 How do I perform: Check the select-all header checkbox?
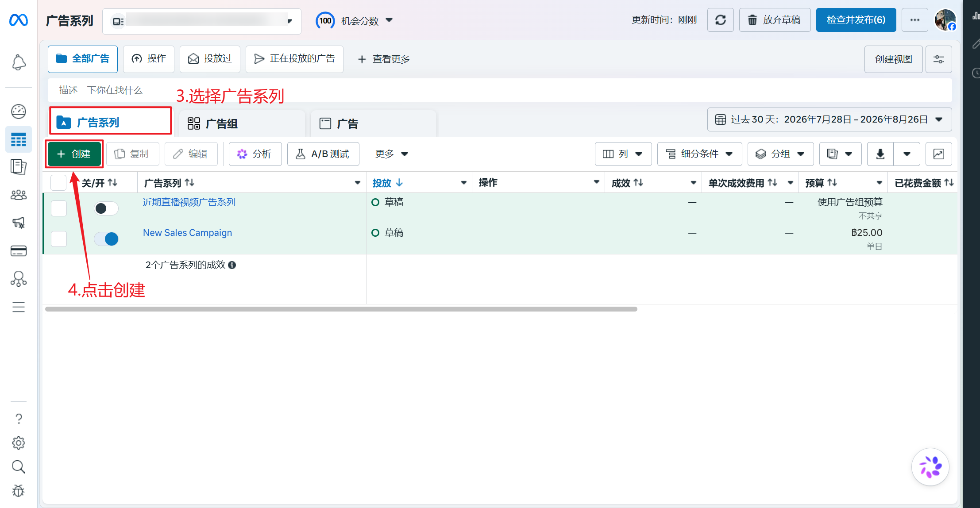58,183
